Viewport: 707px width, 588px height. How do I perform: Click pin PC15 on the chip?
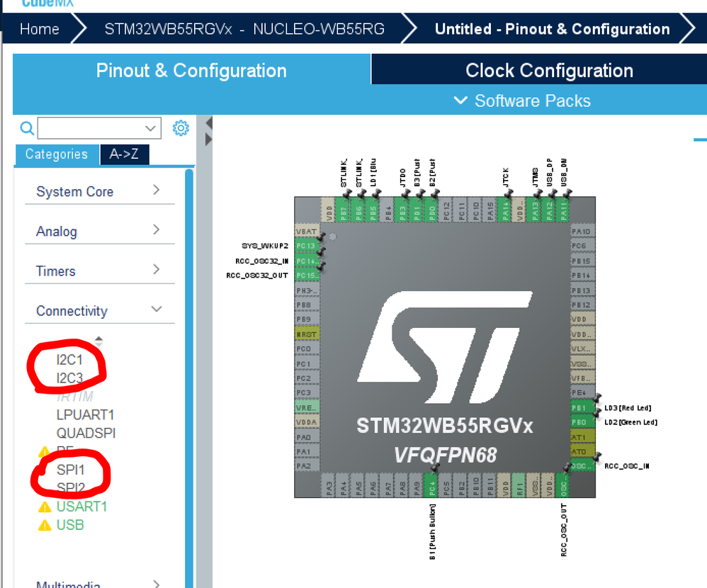(x=307, y=275)
